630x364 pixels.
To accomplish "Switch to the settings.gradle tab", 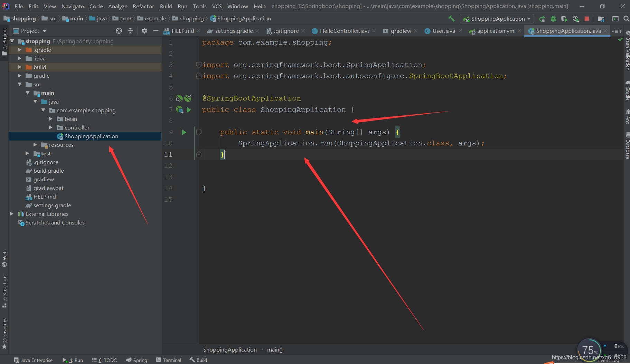I will [x=234, y=31].
